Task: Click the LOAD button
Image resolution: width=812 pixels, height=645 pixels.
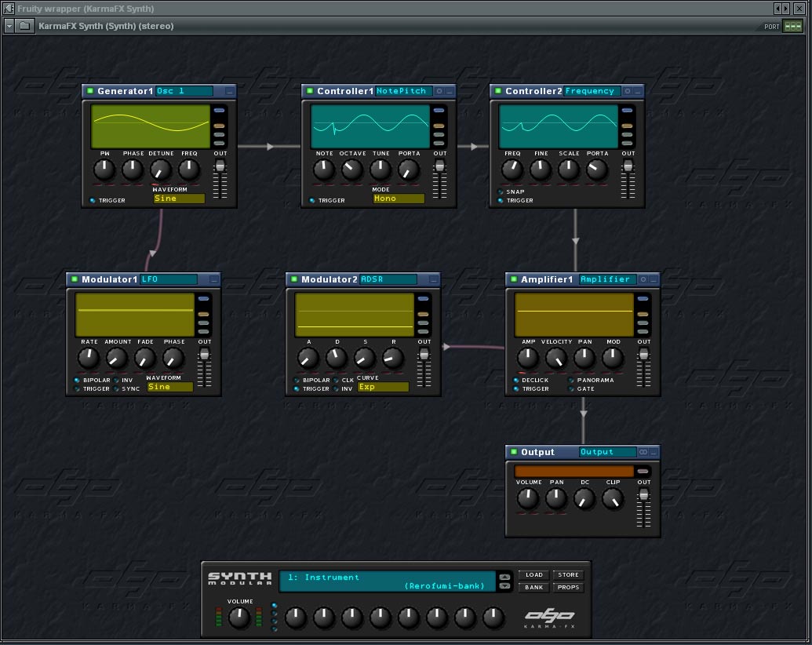Action: pyautogui.click(x=534, y=575)
